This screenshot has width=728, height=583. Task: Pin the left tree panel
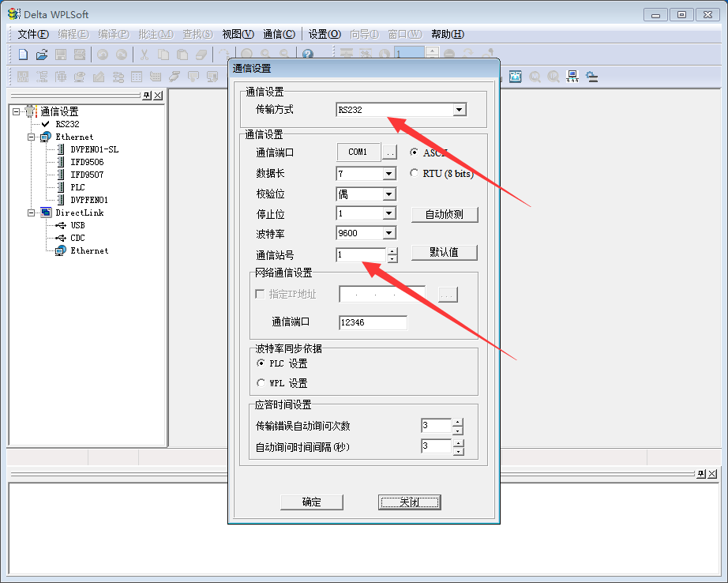[x=147, y=96]
